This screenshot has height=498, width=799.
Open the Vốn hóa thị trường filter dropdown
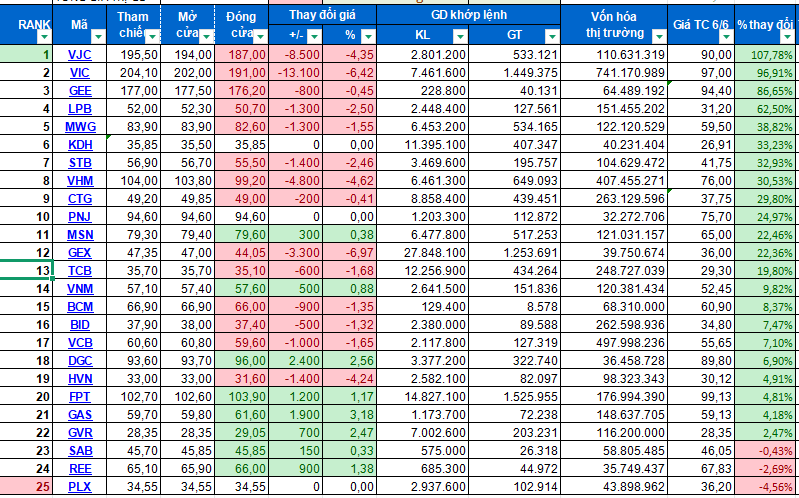[659, 37]
